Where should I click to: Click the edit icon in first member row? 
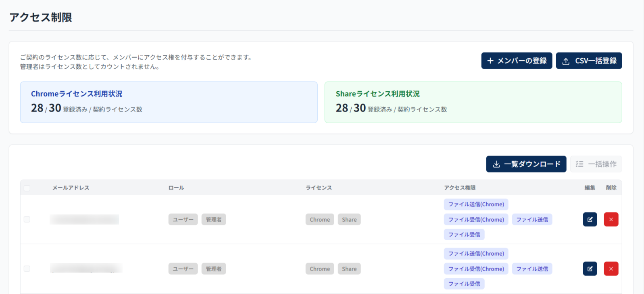[x=590, y=220]
